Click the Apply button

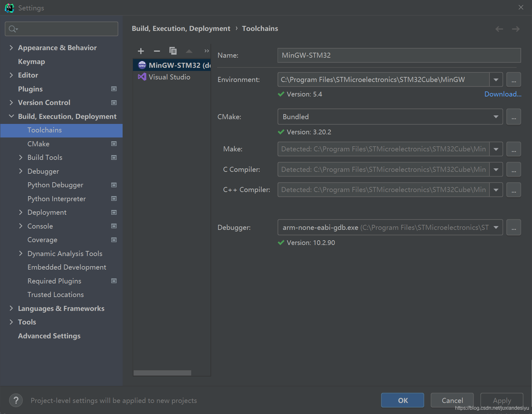click(x=502, y=400)
